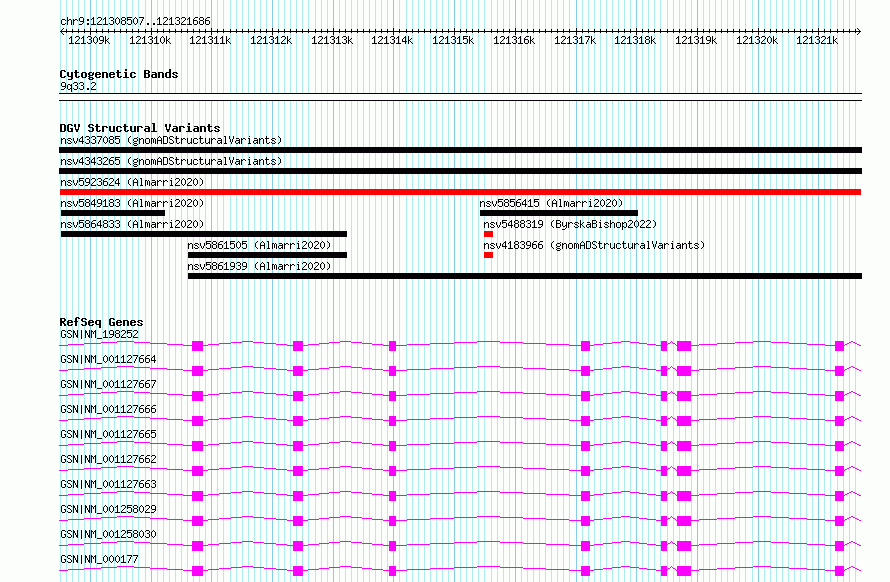Click the 121310k ruler tick label
The image size is (890, 582).
click(x=150, y=40)
